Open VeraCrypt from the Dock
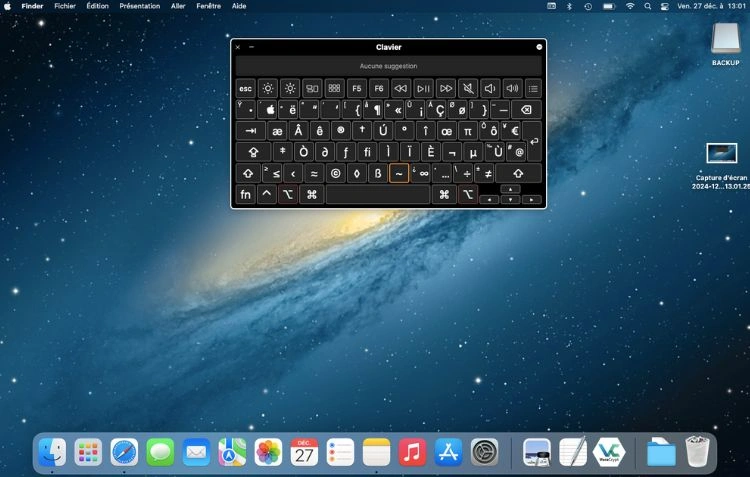750x477 pixels. 608,452
